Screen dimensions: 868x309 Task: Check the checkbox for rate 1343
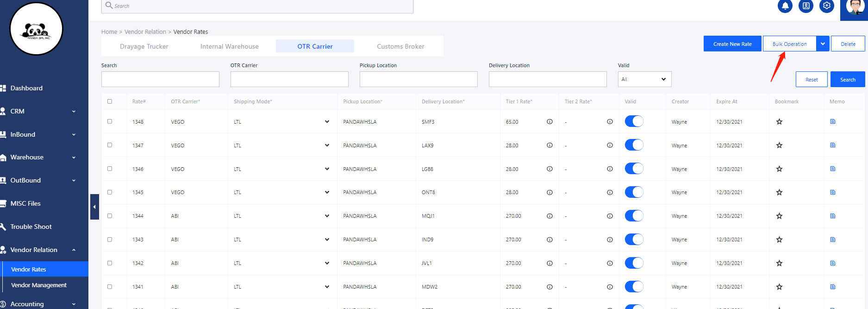pos(110,240)
